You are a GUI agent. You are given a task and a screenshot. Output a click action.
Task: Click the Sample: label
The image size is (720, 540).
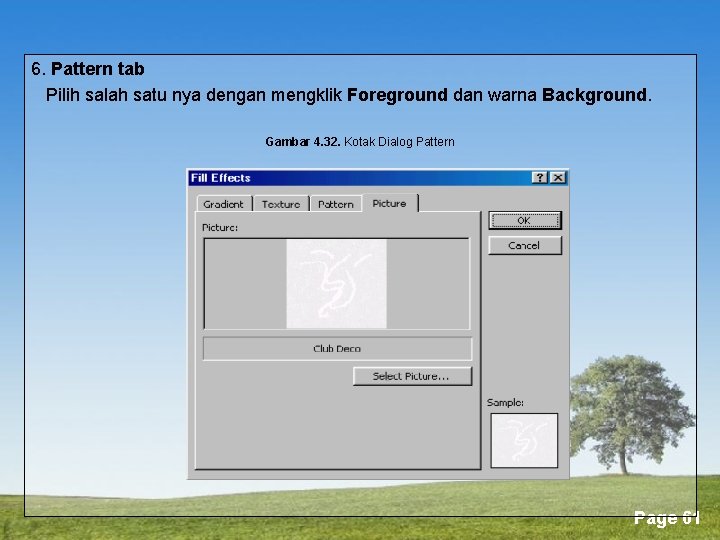[x=505, y=402]
